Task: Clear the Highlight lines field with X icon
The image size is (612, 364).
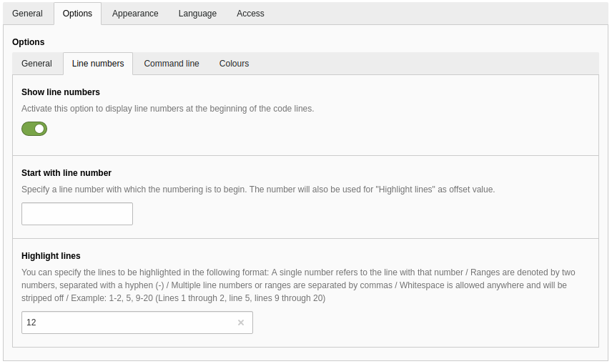Action: pos(241,323)
